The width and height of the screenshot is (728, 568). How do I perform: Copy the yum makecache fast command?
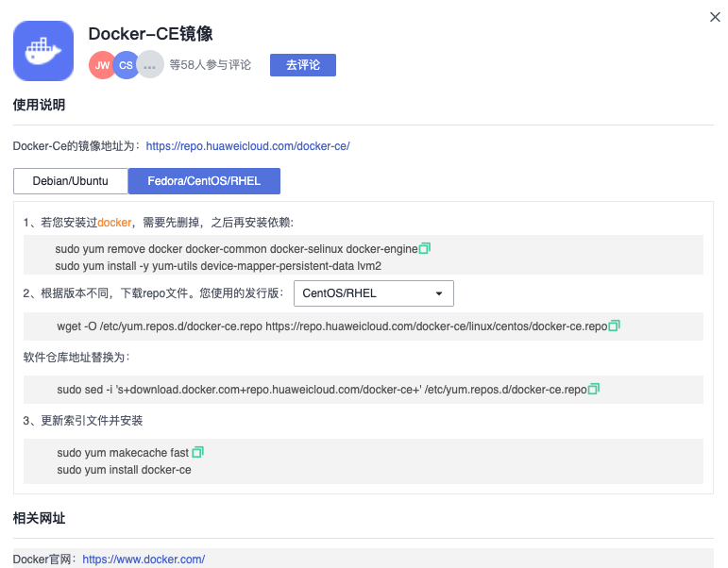point(197,452)
